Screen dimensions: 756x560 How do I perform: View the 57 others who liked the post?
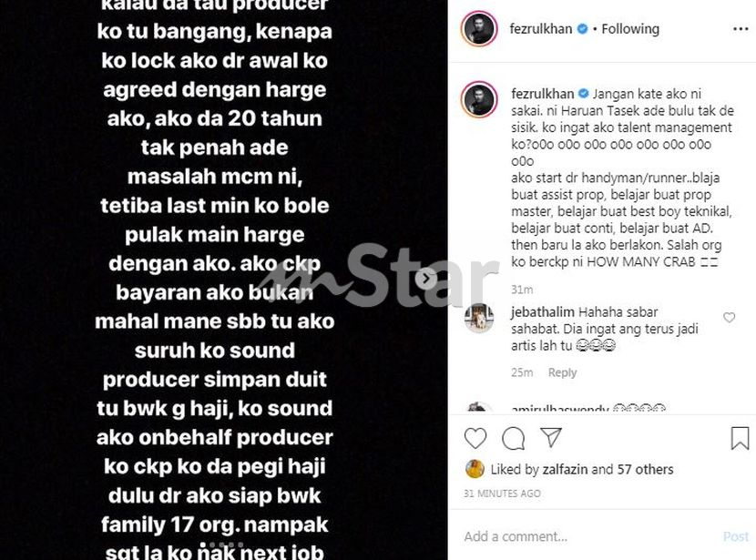point(645,469)
